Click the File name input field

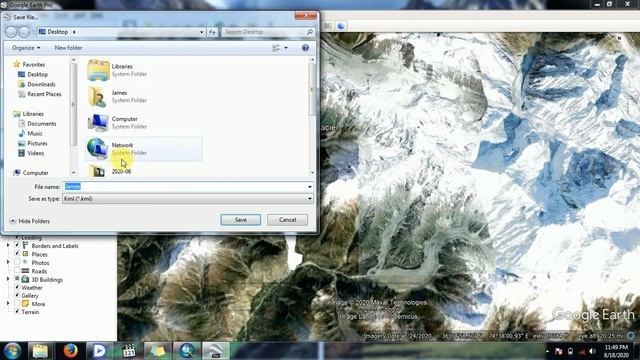(x=185, y=187)
